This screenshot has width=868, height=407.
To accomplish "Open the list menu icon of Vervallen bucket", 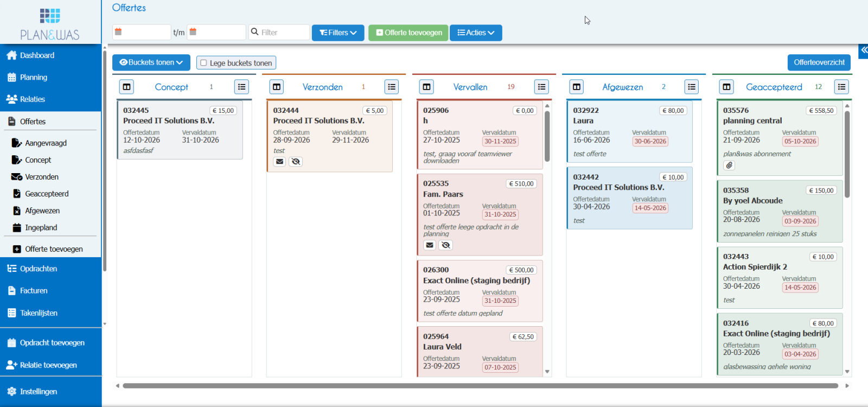I will pyautogui.click(x=541, y=87).
